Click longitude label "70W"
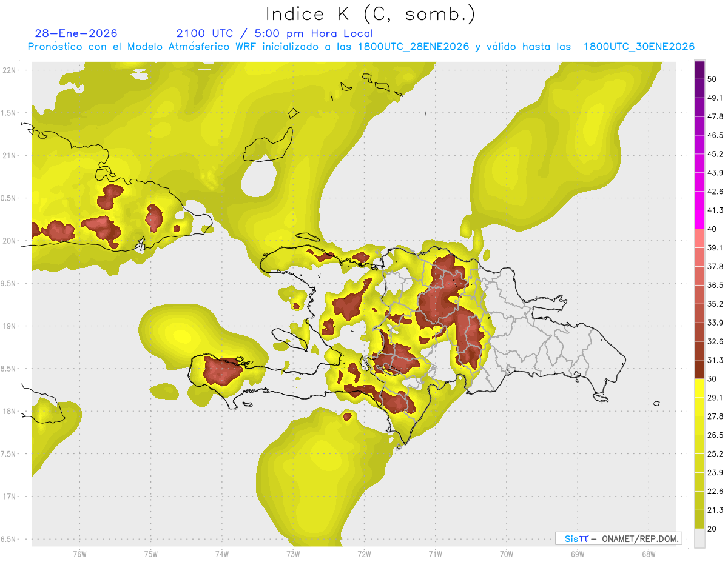Screen dimensions: 728x562 click(x=507, y=554)
